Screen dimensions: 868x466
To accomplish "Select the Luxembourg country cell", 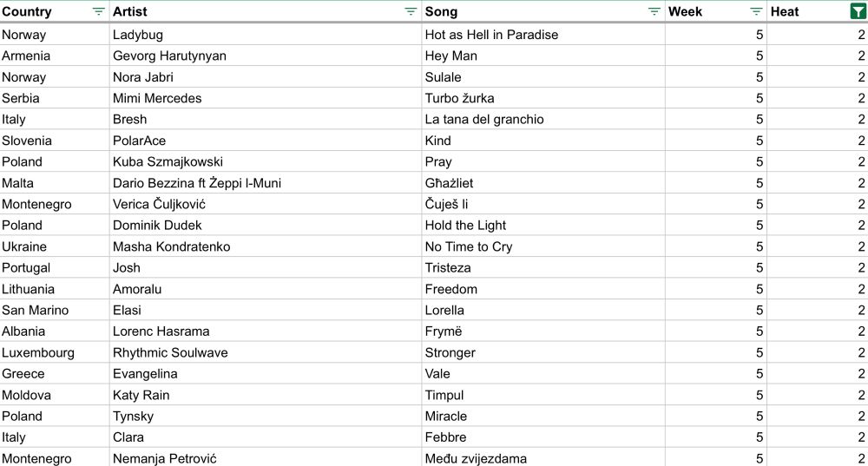I will click(55, 352).
